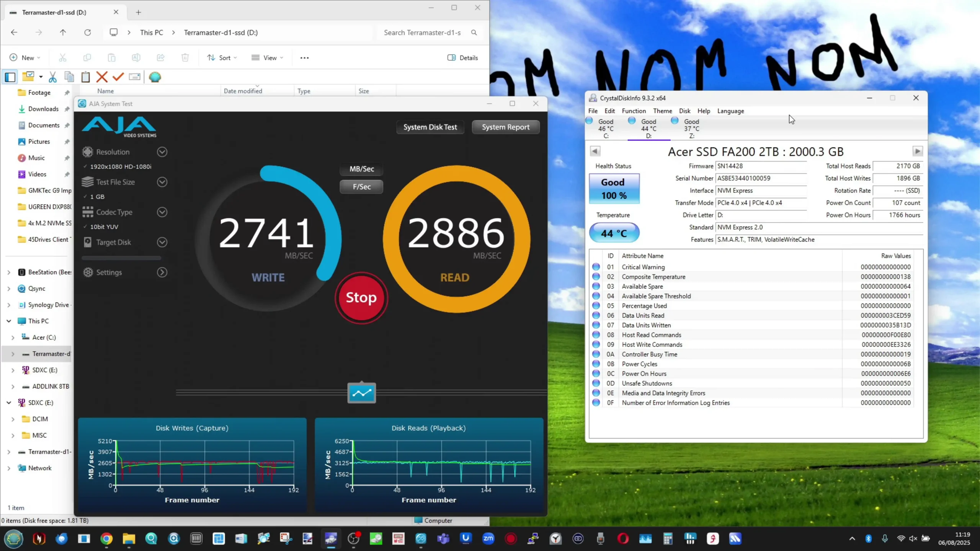The width and height of the screenshot is (980, 551).
Task: Select System Disk Test in AJA
Action: point(430,127)
